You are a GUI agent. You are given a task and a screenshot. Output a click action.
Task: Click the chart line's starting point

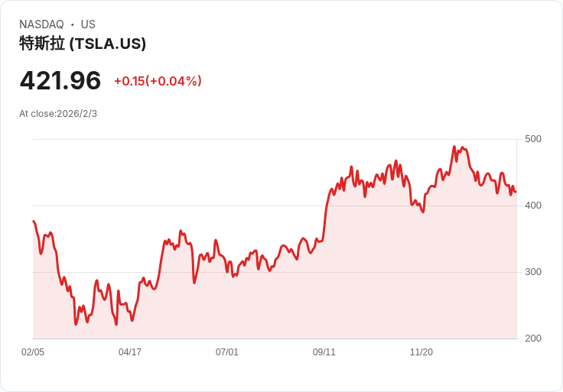(x=34, y=221)
